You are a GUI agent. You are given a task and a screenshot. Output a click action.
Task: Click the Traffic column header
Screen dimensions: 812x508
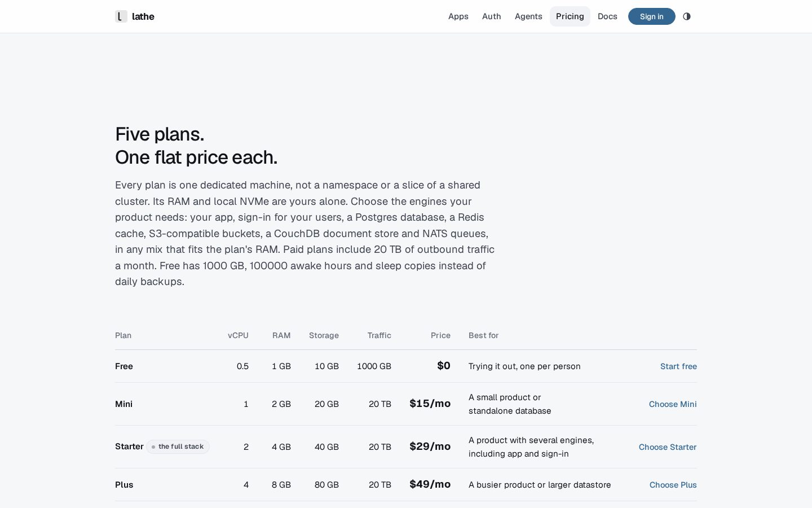click(x=379, y=335)
